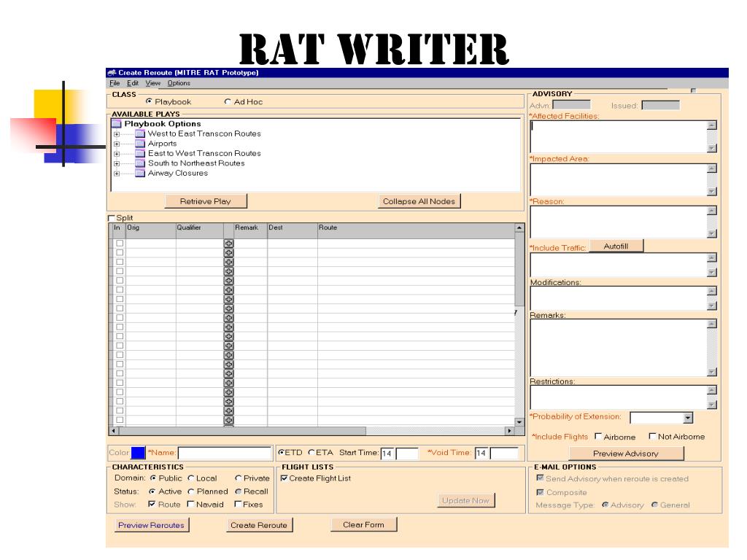Click the Playbook Options root folder icon
Screen dimensions: 747x560
(117, 124)
